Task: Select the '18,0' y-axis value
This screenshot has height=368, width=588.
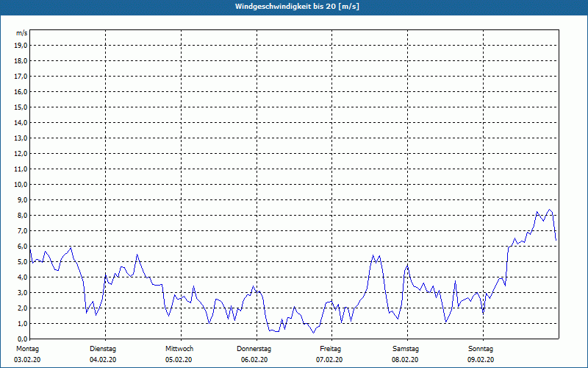Action: click(21, 61)
